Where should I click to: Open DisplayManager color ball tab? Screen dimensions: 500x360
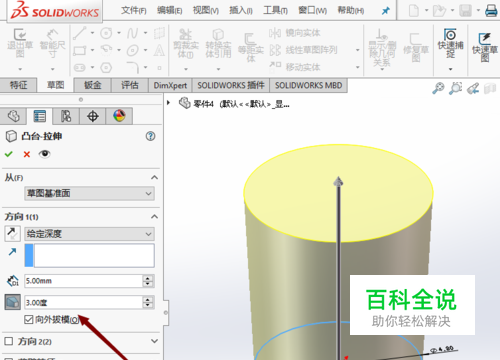[x=119, y=116]
